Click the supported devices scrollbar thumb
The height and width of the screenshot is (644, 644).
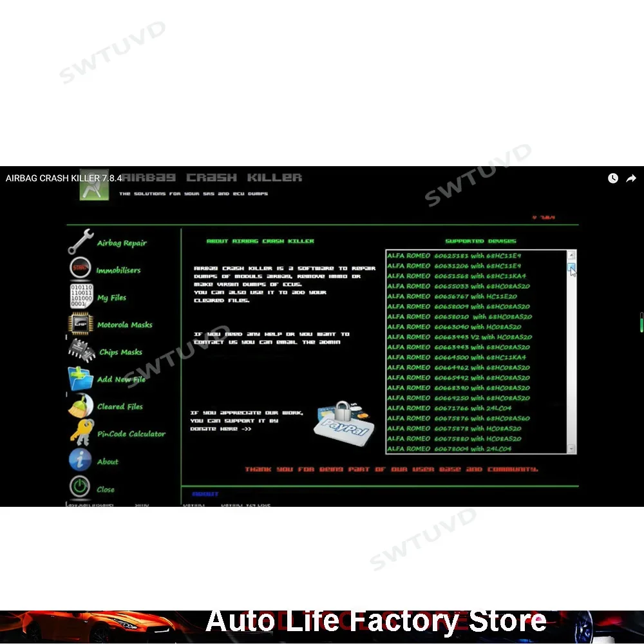[571, 268]
